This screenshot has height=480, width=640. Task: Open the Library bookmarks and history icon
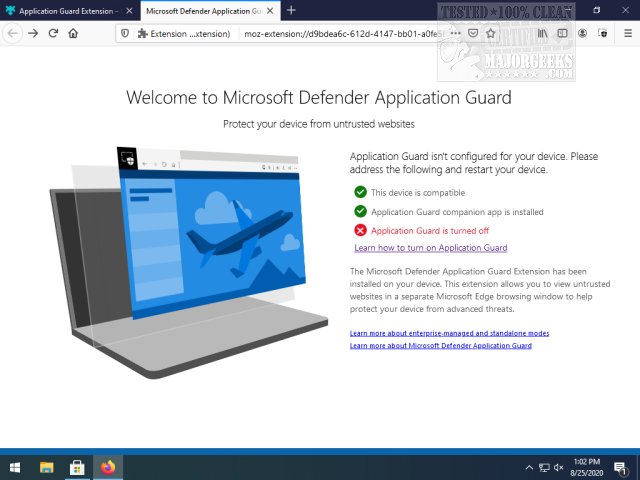542,33
